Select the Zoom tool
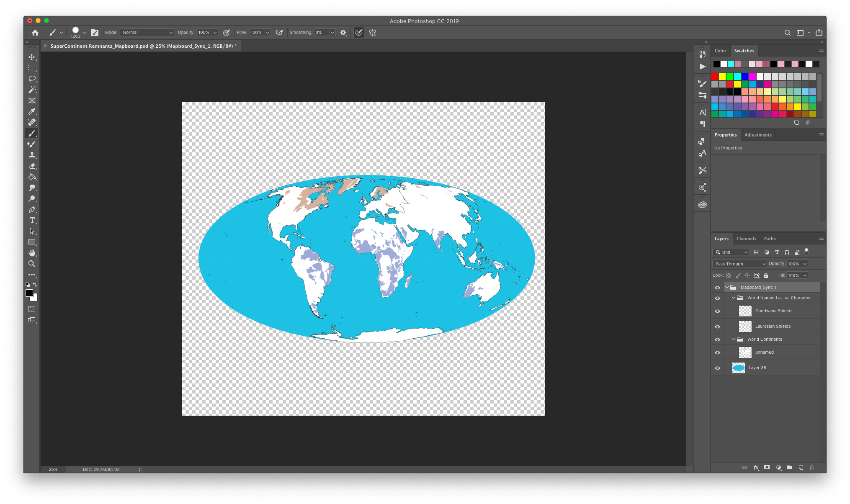Image resolution: width=850 pixels, height=504 pixels. point(32,264)
